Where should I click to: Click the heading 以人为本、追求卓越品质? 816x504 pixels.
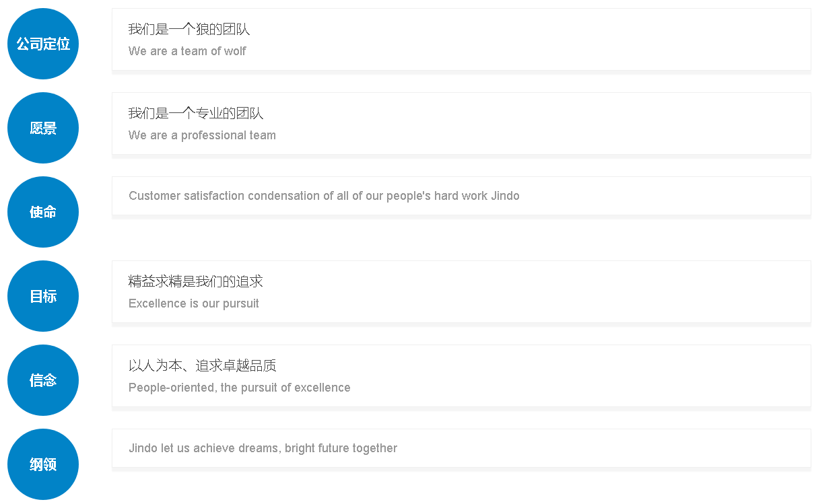click(203, 366)
